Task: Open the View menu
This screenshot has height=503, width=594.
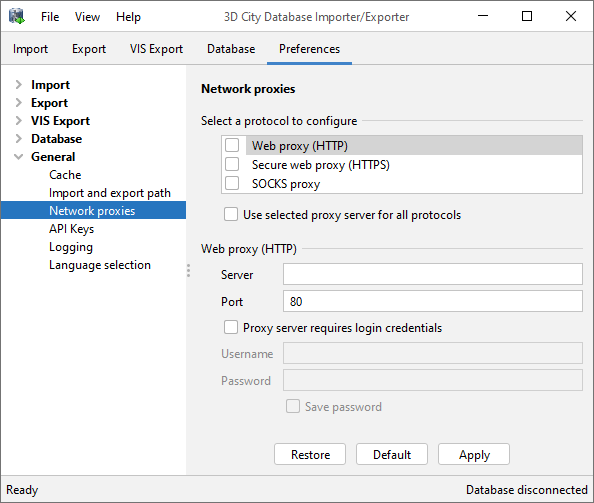Action: pos(87,17)
